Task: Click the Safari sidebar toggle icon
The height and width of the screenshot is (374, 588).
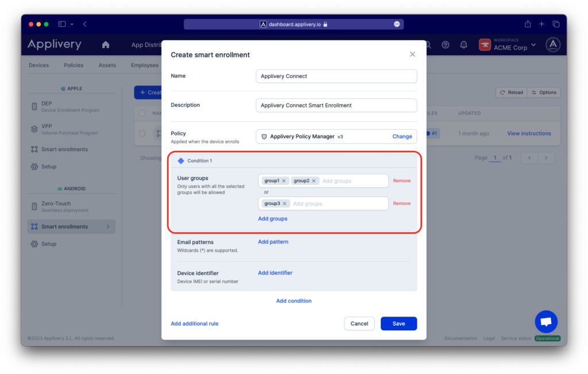Action: tap(62, 24)
